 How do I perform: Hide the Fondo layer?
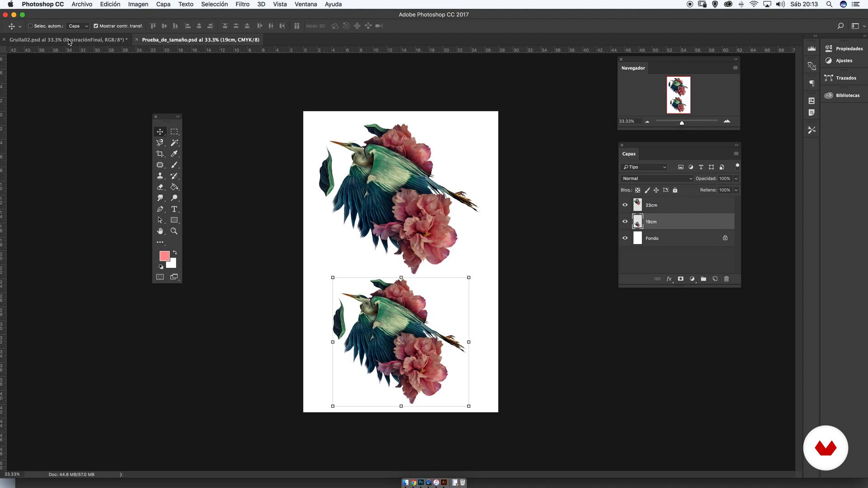click(x=625, y=238)
